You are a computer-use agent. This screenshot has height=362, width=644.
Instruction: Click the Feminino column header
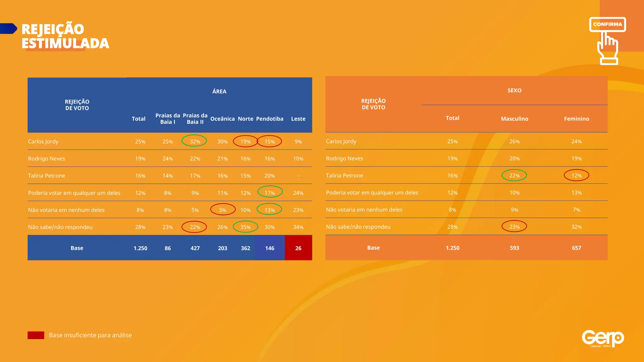pos(576,119)
